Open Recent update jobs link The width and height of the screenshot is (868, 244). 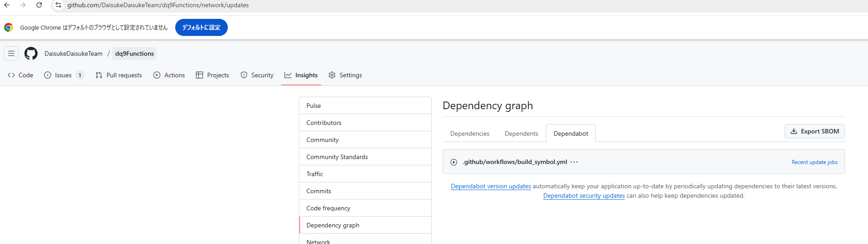[x=815, y=162]
